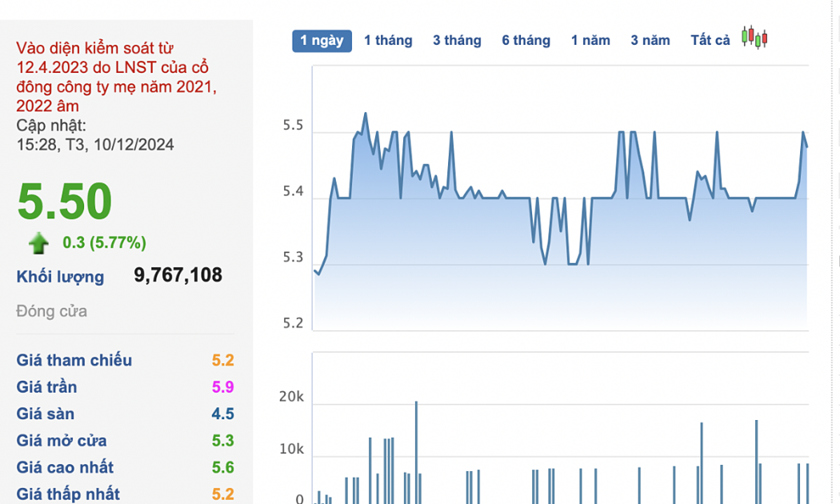Select the 1 ngày time range tab

tap(322, 40)
